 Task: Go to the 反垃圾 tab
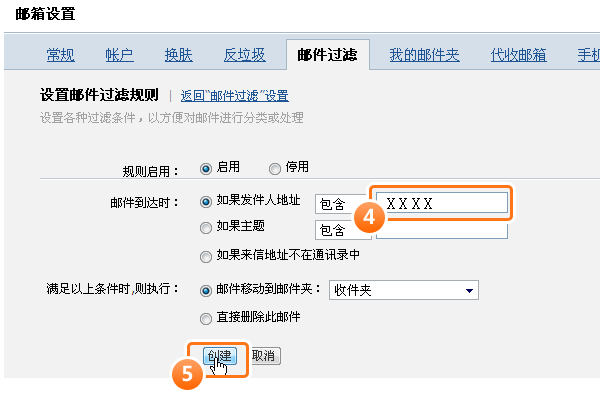(243, 55)
